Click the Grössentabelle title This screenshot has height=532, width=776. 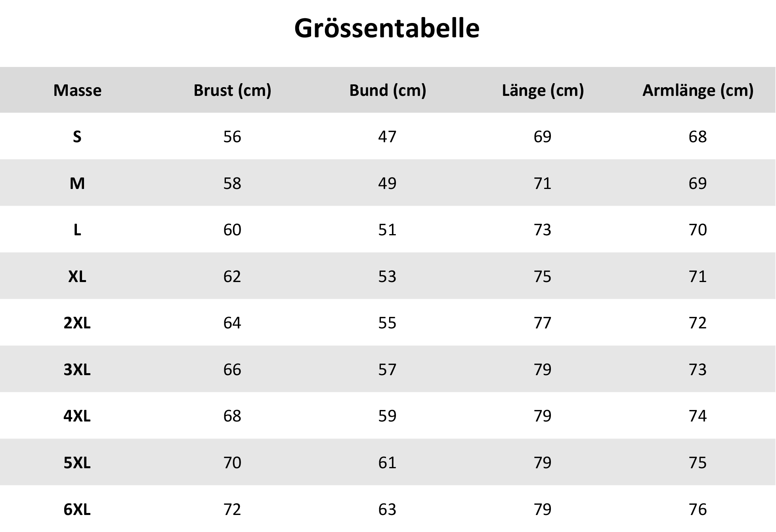(x=387, y=29)
